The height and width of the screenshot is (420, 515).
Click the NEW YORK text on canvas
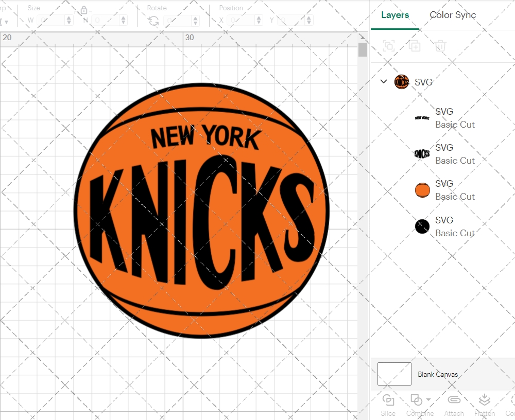point(206,137)
